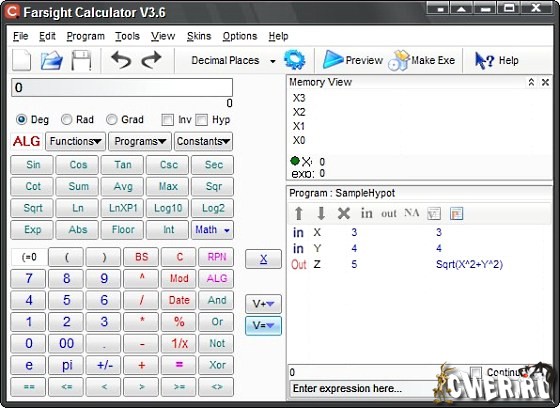Screen dimensions: 560x408
Task: Click the +/- sign change button
Action: coord(104,365)
